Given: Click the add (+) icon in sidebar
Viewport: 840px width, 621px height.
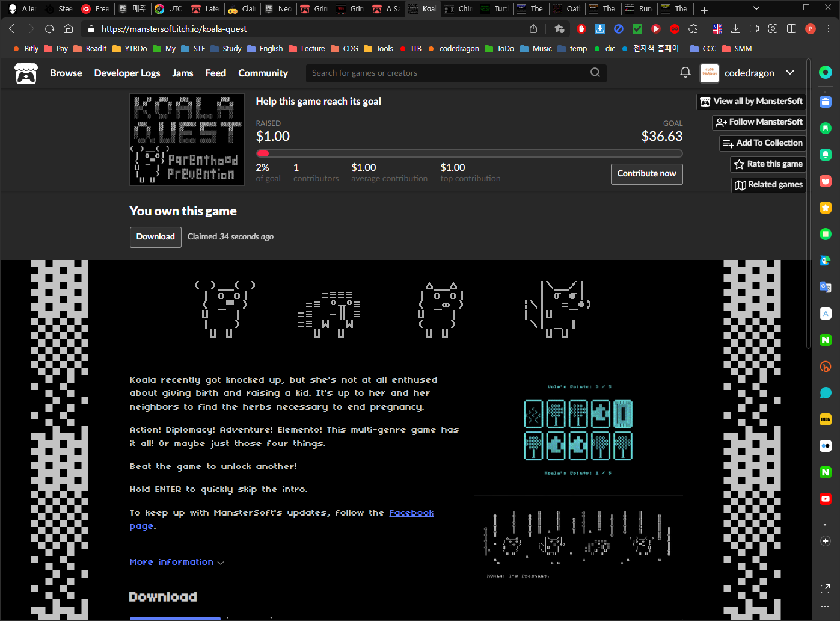Looking at the screenshot, I should 826,541.
